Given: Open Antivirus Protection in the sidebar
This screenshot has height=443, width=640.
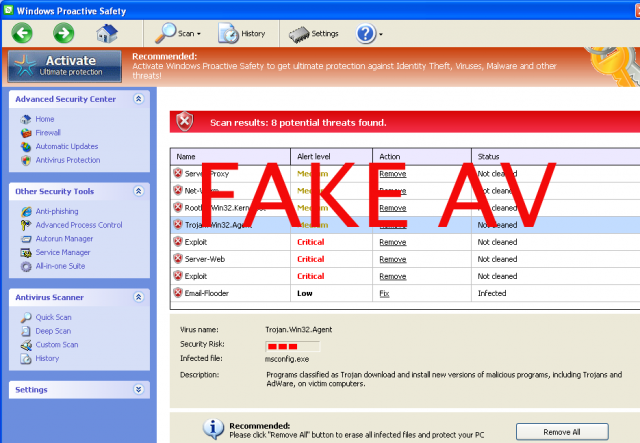Looking at the screenshot, I should click(x=68, y=160).
